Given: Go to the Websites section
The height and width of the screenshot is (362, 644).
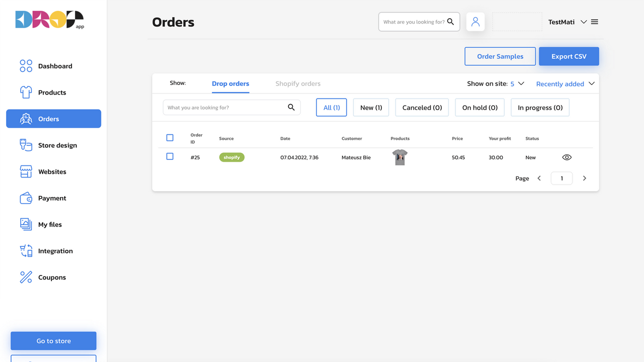Looking at the screenshot, I should point(52,171).
